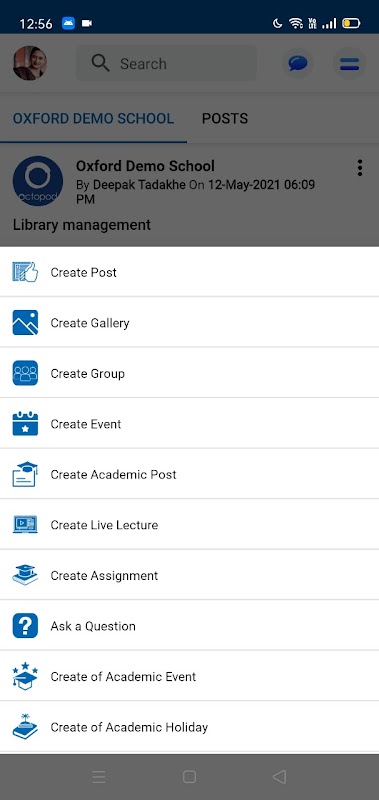Viewport: 379px width, 800px height.
Task: Tap the Android back navigation triangle
Action: pos(279,776)
